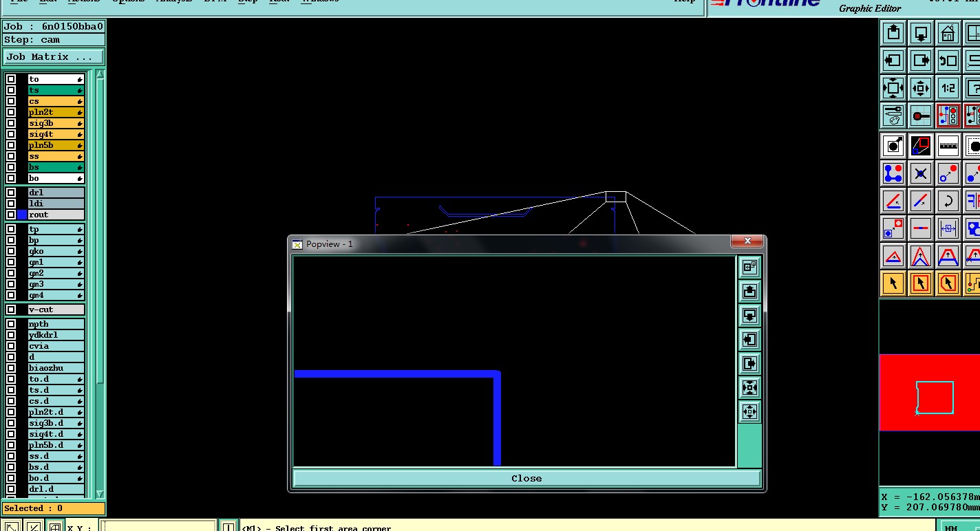Click the previous view icon
Image resolution: width=980 pixels, height=531 pixels.
[948, 60]
